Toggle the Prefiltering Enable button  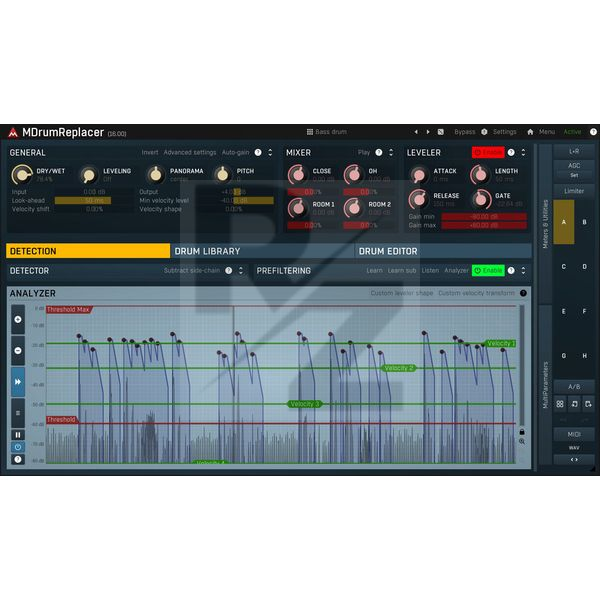(x=488, y=270)
